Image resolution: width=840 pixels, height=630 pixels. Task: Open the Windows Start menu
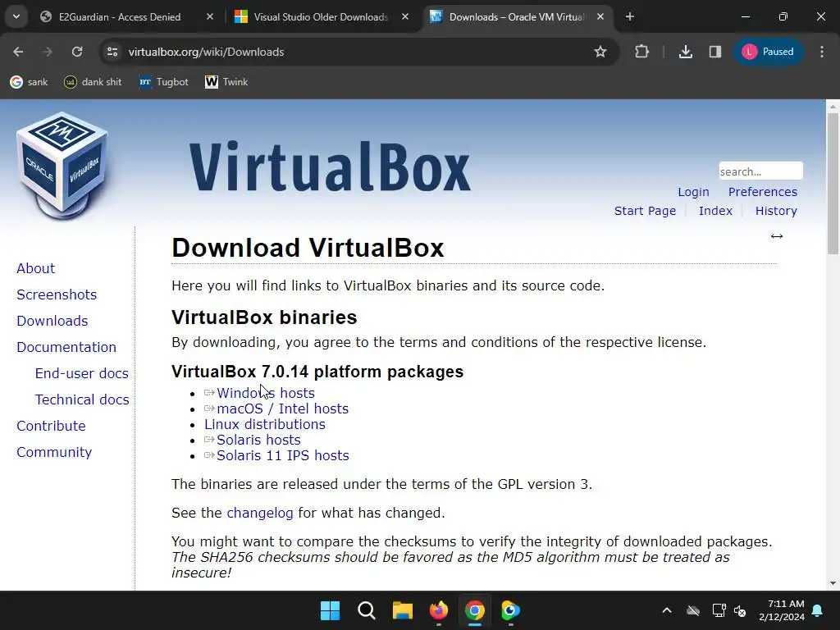click(x=330, y=610)
